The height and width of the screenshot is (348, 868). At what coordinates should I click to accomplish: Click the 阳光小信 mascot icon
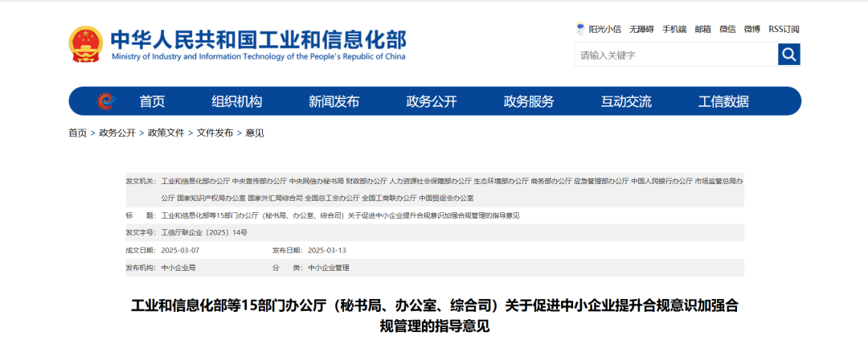pos(580,29)
